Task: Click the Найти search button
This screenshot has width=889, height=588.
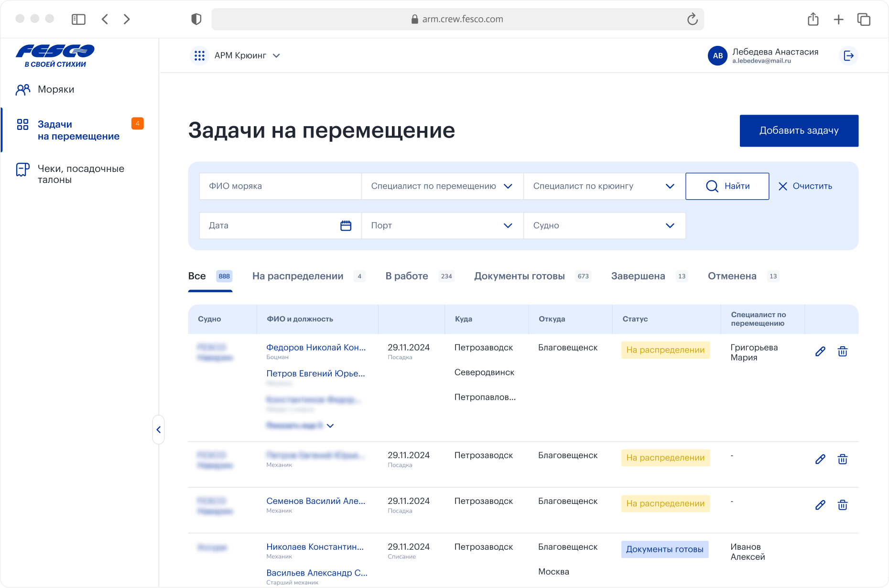Action: [727, 186]
